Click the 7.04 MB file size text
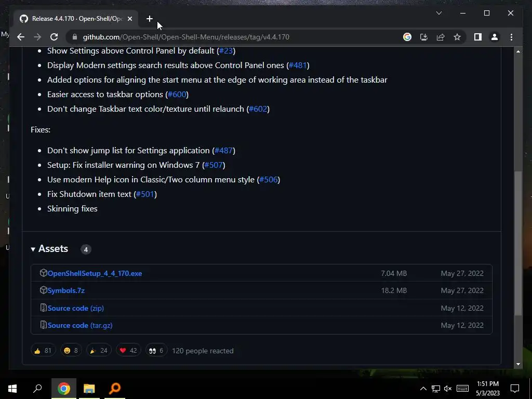The height and width of the screenshot is (399, 532). [x=394, y=273]
